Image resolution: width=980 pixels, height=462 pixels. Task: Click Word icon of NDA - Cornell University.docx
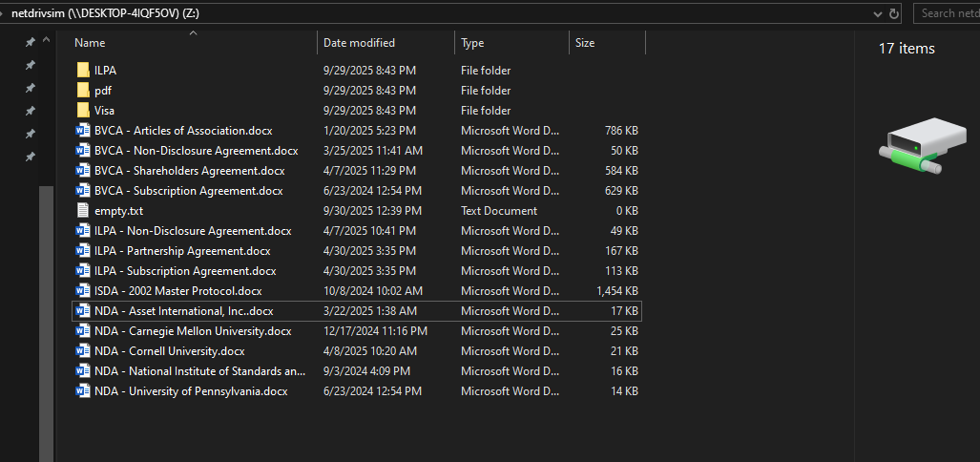(x=82, y=351)
